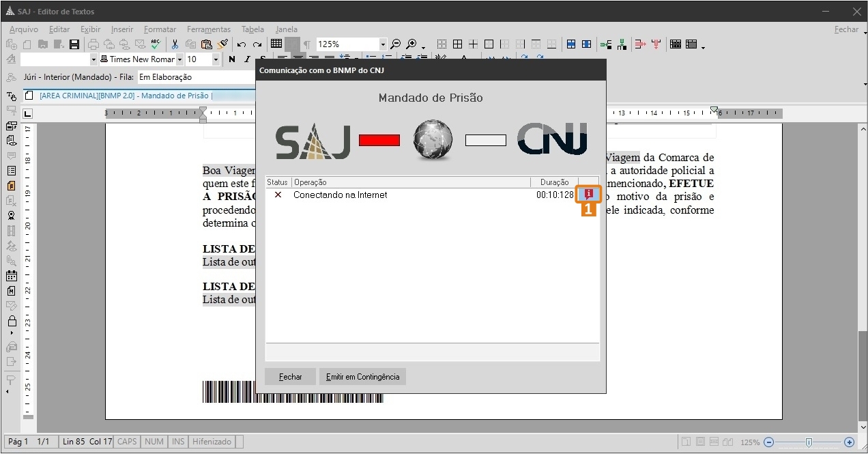Click the Fechar button in the dialog
The image size is (868, 454).
(290, 377)
